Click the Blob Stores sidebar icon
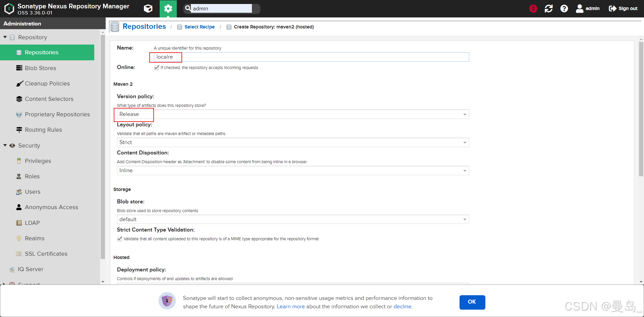644x317 pixels. (x=19, y=68)
